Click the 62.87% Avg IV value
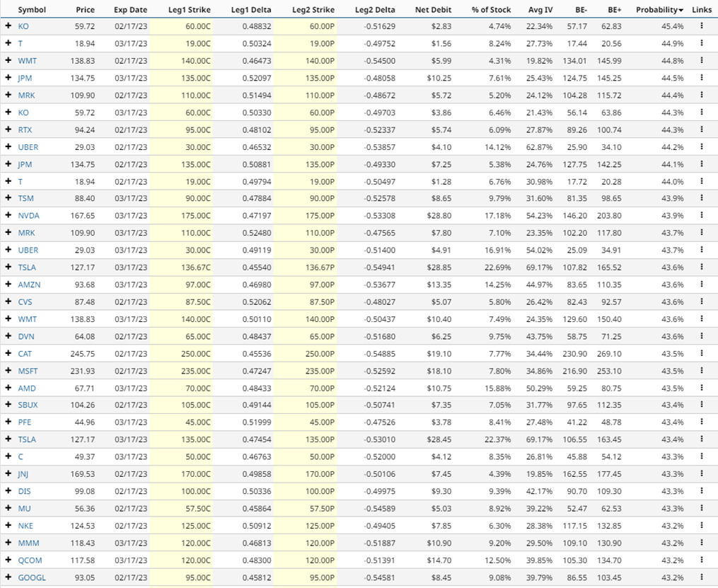The height and width of the screenshot is (588, 718). click(540, 147)
